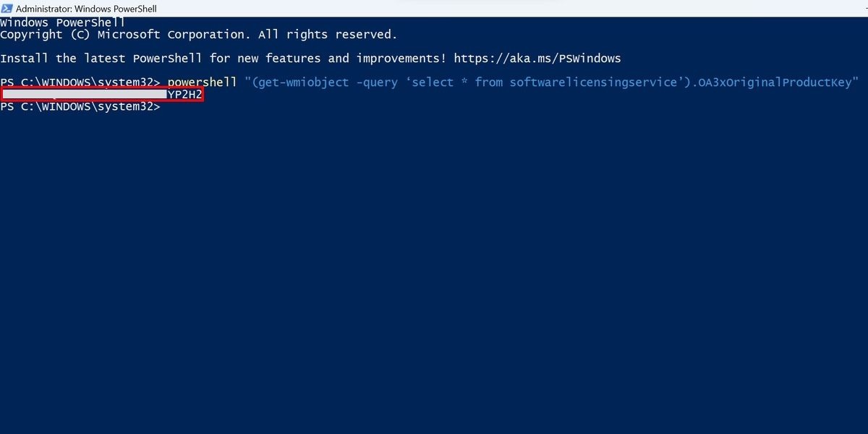
Task: Click the YP2H2 product key ending
Action: coord(184,95)
